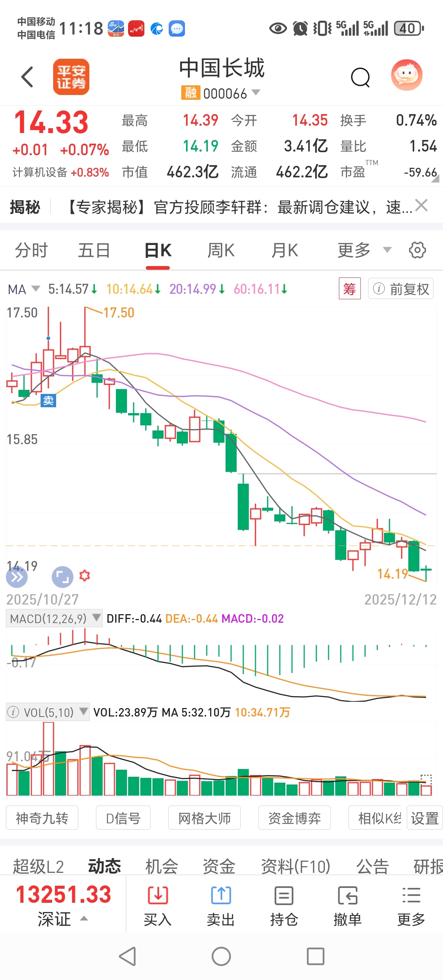This screenshot has width=443, height=980.
Task: Tap the Android recent apps button
Action: click(x=315, y=956)
